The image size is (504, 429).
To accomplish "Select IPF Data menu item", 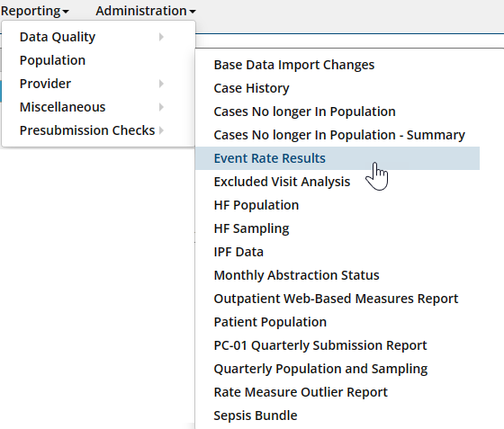I will pyautogui.click(x=238, y=252).
